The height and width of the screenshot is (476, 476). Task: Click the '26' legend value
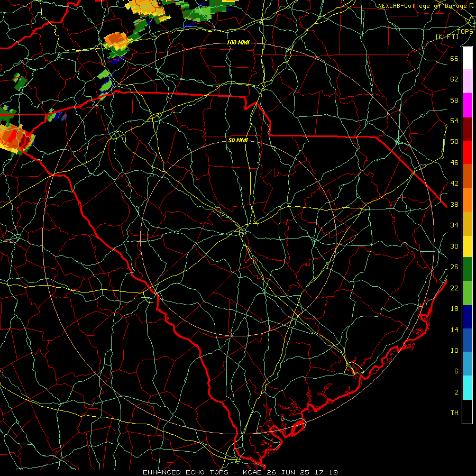pyautogui.click(x=454, y=267)
